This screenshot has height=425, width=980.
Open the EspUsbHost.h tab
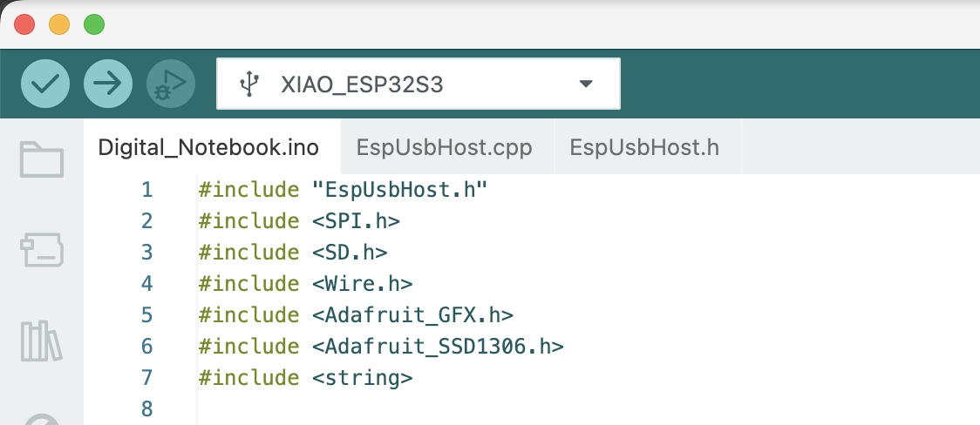click(644, 147)
